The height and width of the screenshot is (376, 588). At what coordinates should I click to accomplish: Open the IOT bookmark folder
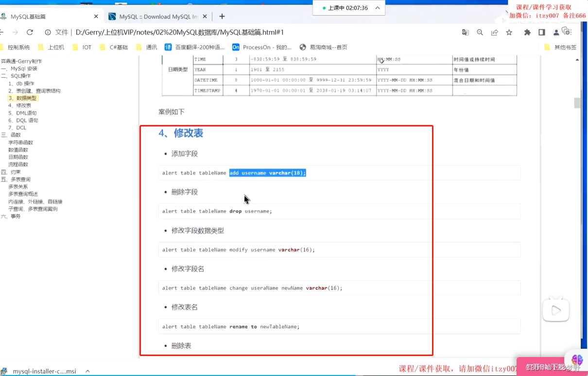(x=82, y=47)
